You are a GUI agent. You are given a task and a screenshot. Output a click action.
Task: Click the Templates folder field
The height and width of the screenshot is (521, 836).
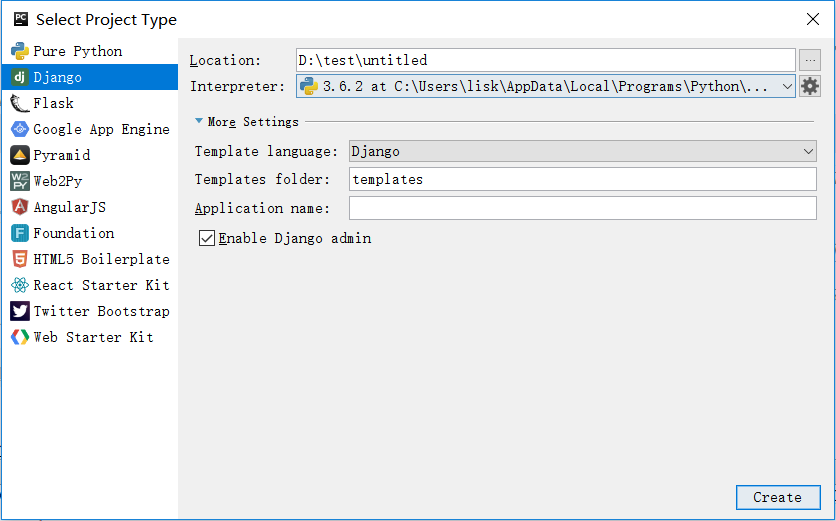[x=583, y=179]
